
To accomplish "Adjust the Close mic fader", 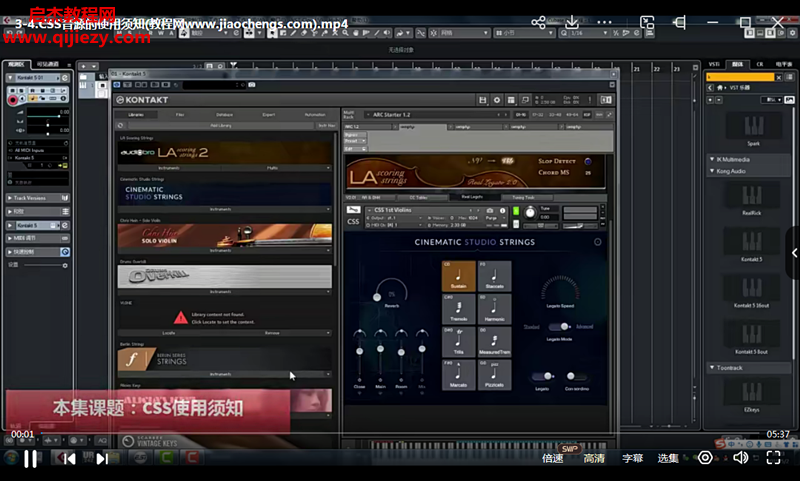I will coord(360,351).
